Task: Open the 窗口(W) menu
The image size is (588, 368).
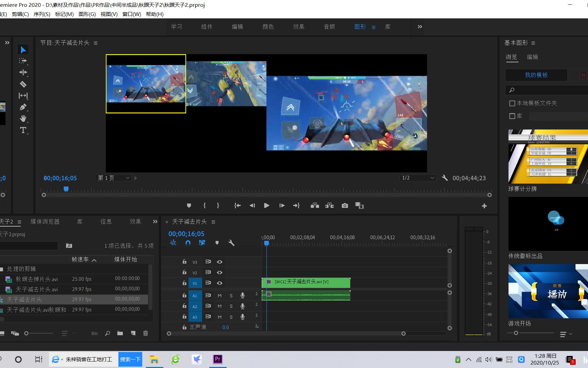Action: (132, 14)
